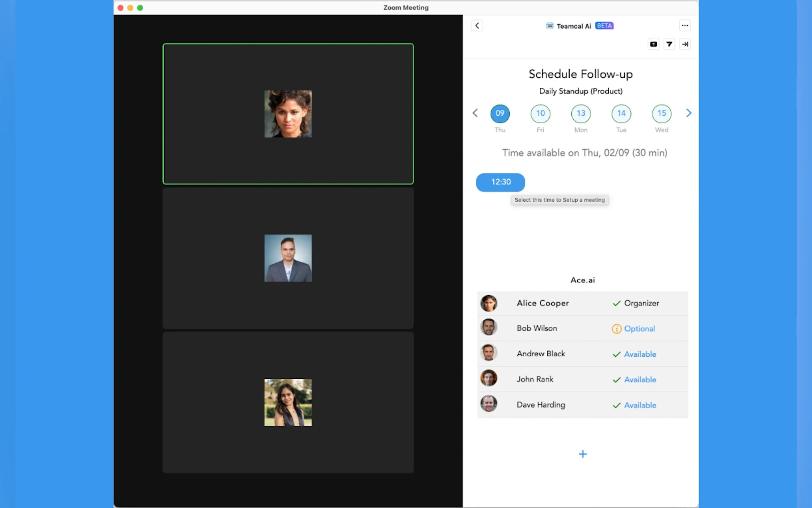Click the paper-plane send icon

(x=669, y=44)
